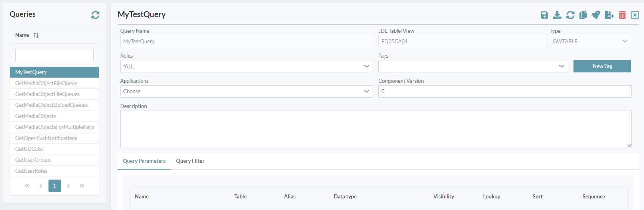Go to next page in queries pagination

[x=69, y=186]
